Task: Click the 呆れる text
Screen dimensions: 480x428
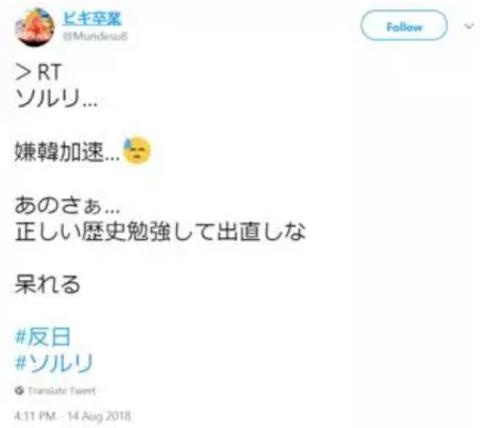Action: tap(47, 284)
